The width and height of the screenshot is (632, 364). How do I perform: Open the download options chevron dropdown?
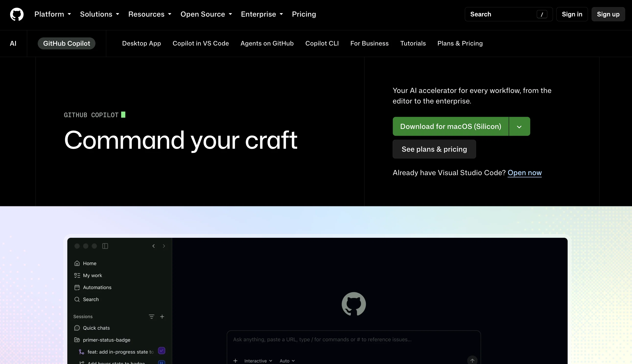pos(519,126)
